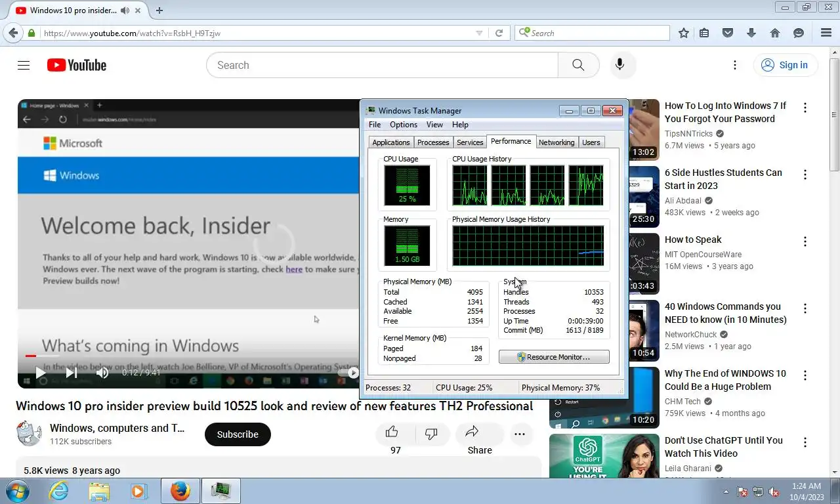Play the video with the play button
This screenshot has width=840, height=504.
click(x=40, y=373)
